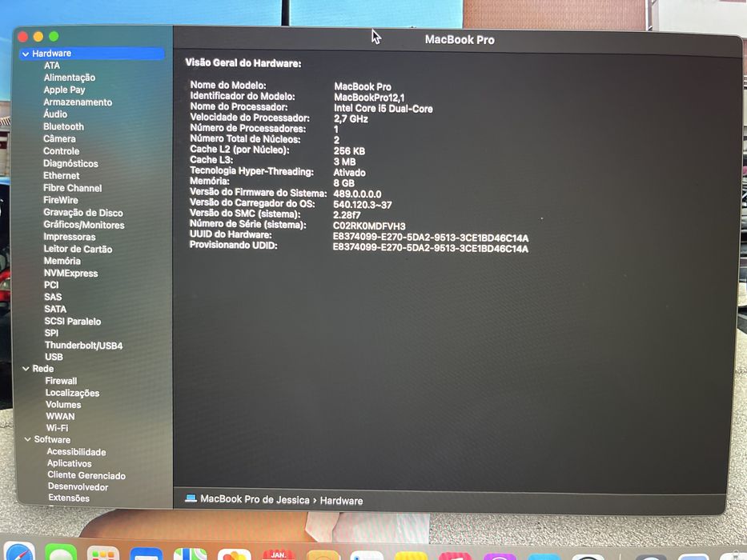Select Impressoras in the sidebar
Viewport: 747px width, 560px height.
coord(70,237)
